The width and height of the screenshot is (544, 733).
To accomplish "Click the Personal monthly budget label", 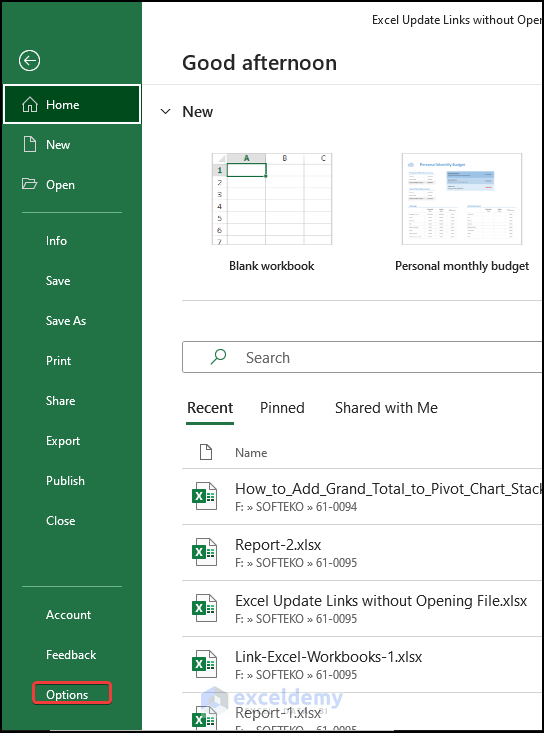I will pos(462,266).
